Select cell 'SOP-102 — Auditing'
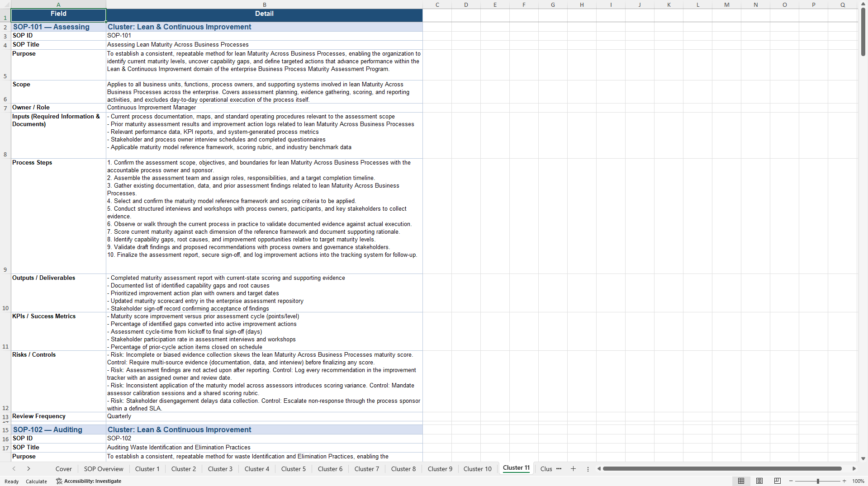868x486 pixels. [x=58, y=429]
